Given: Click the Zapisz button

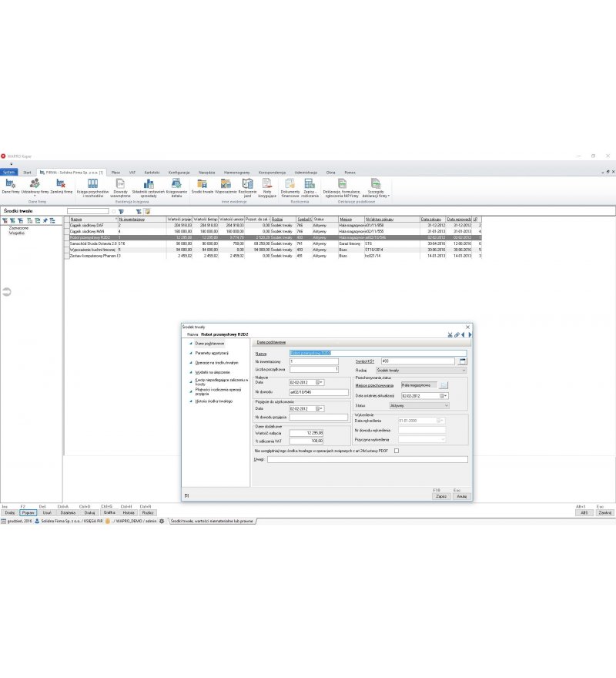Looking at the screenshot, I should coord(441,496).
